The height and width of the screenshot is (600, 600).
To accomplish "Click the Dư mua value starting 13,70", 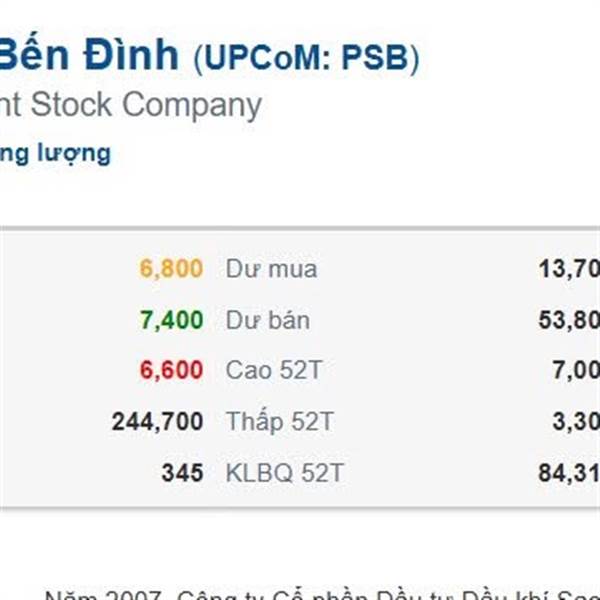I will click(x=569, y=269).
